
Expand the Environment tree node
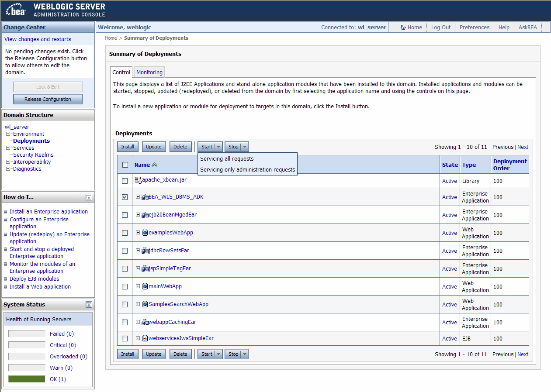coord(8,134)
